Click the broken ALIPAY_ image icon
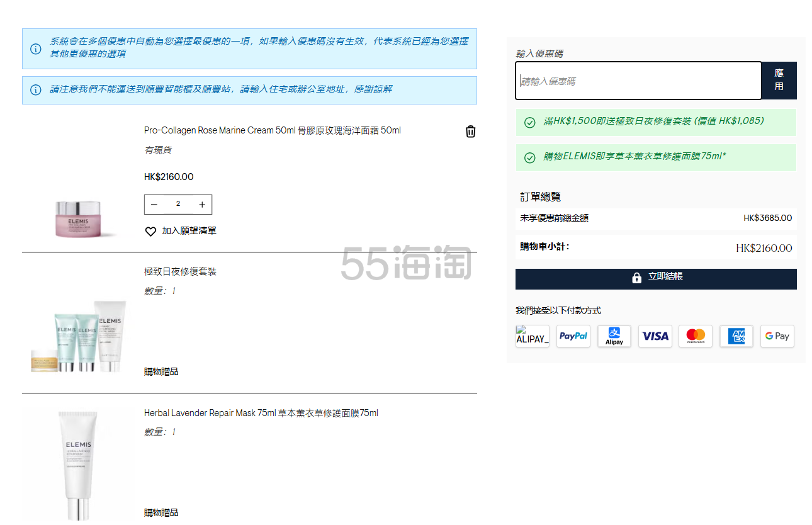The height and width of the screenshot is (525, 812). (x=533, y=336)
